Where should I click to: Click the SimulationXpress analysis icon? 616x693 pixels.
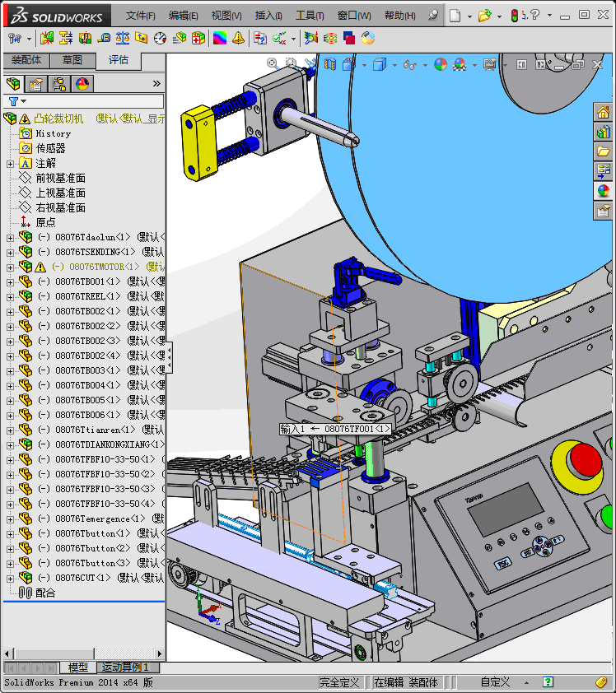[x=310, y=39]
